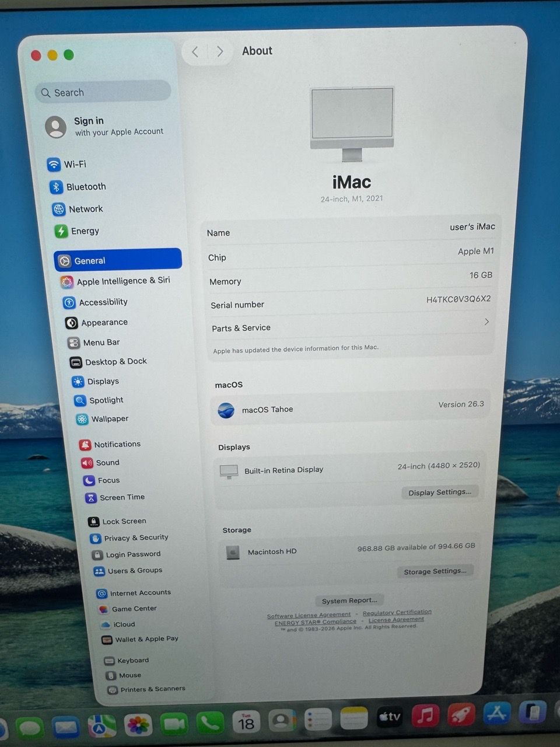Open Game Center settings
The image size is (560, 747).
point(128,609)
